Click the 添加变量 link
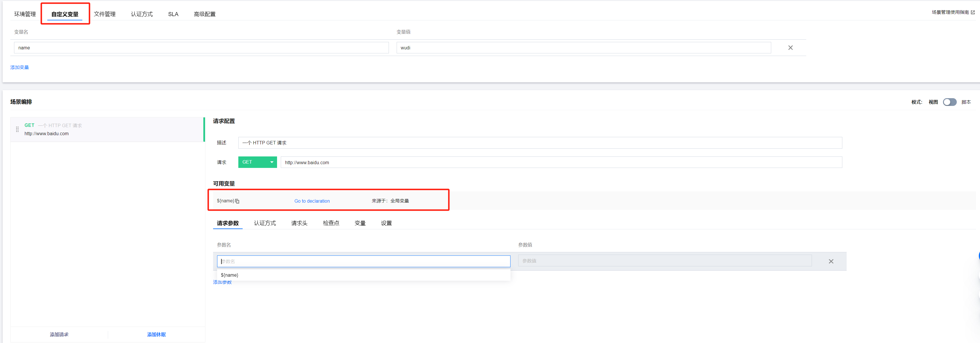This screenshot has height=343, width=980. coord(20,67)
